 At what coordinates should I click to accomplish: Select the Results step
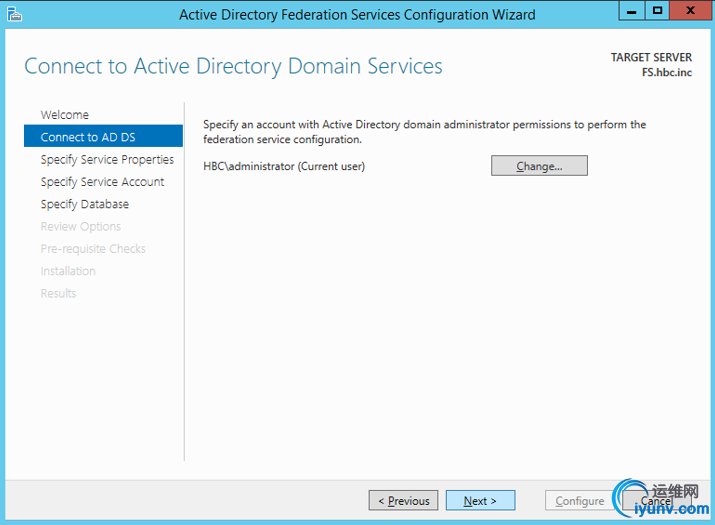tap(58, 294)
